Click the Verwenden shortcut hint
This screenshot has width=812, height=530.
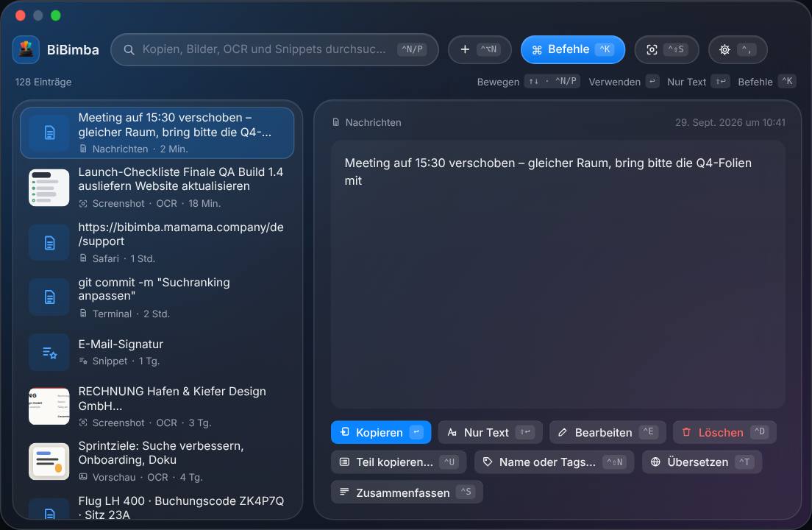pyautogui.click(x=624, y=82)
